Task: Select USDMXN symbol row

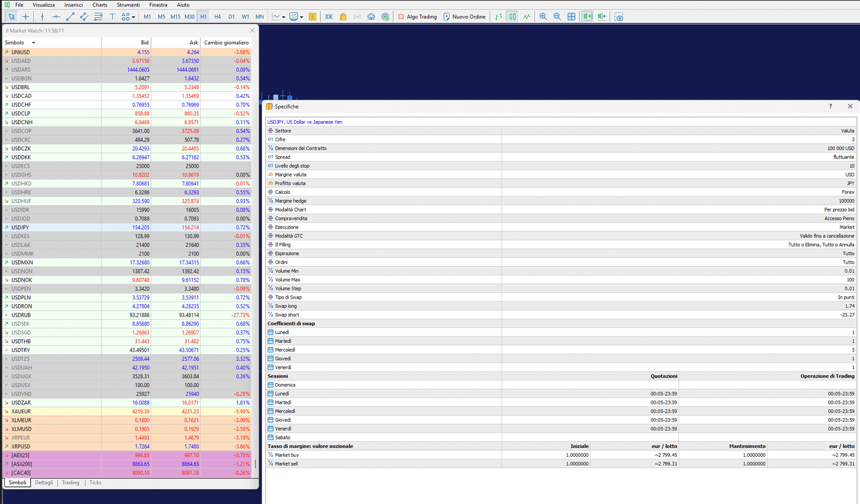Action: tap(127, 262)
